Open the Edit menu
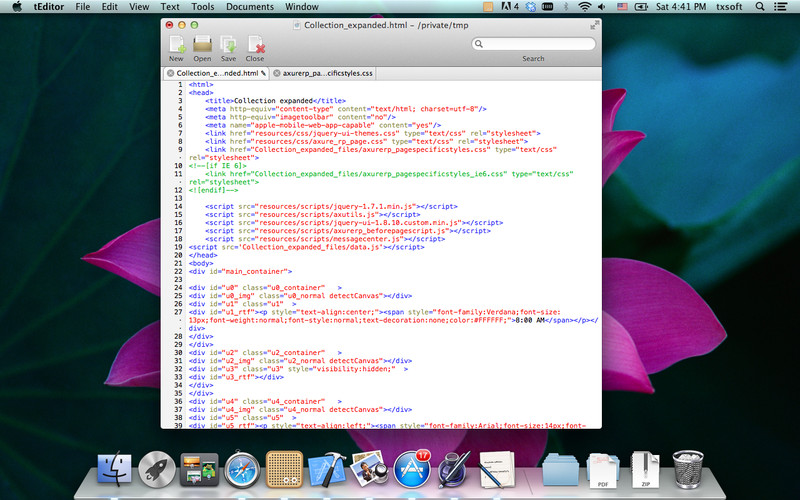The height and width of the screenshot is (500, 800). tap(110, 7)
